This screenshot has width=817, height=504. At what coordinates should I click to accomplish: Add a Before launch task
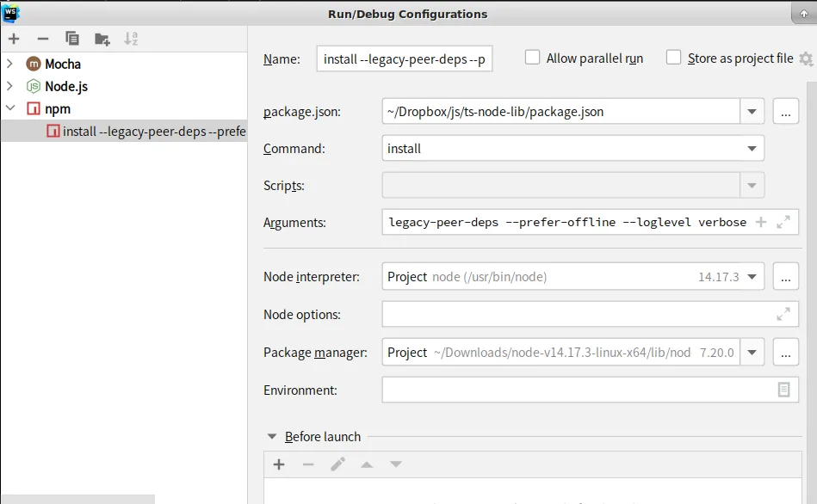pyautogui.click(x=279, y=464)
